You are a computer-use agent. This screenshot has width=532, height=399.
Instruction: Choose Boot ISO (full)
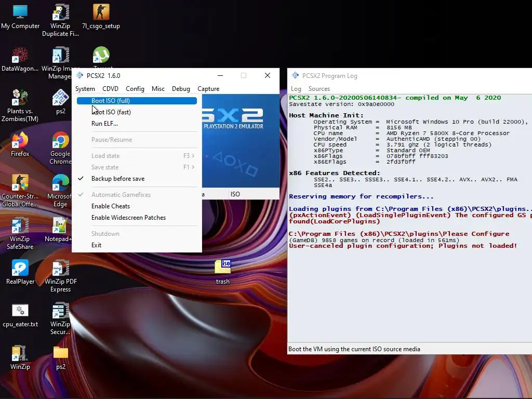[137, 101]
